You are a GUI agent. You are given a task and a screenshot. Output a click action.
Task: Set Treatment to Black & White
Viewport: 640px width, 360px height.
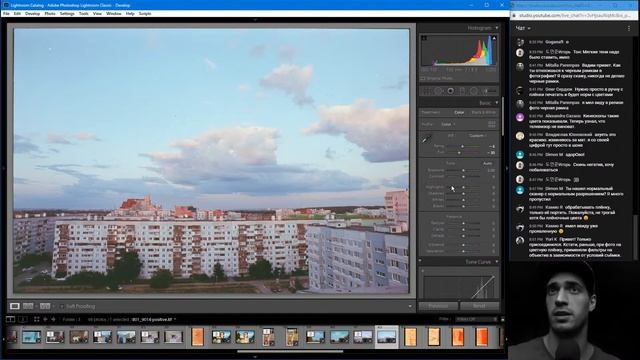(484, 112)
